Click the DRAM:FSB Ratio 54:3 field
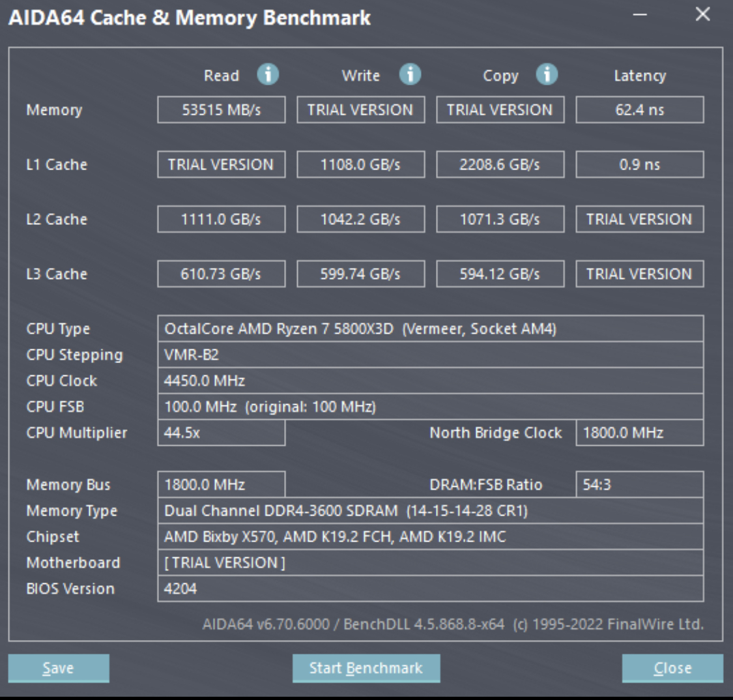Image resolution: width=733 pixels, height=700 pixels. click(x=640, y=484)
